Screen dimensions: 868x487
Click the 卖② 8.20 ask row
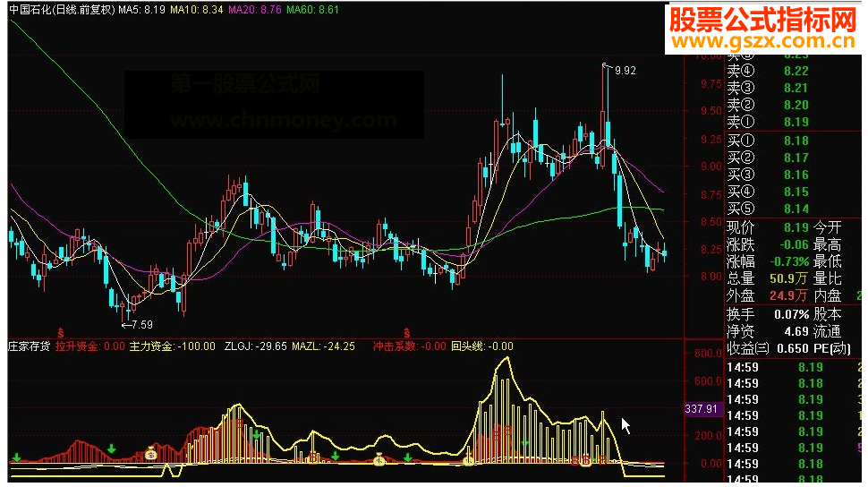(x=768, y=105)
